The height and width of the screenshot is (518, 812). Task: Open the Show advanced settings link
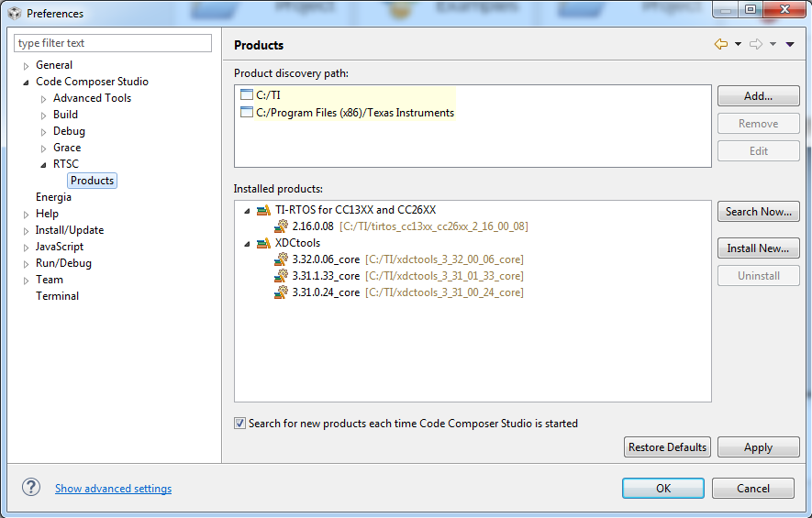point(114,489)
